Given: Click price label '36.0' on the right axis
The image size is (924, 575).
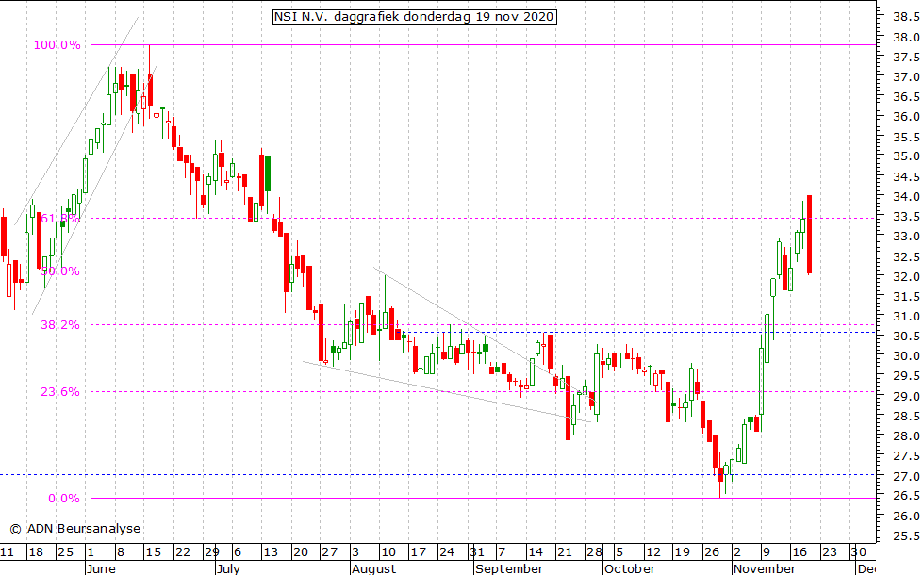Looking at the screenshot, I should (906, 117).
